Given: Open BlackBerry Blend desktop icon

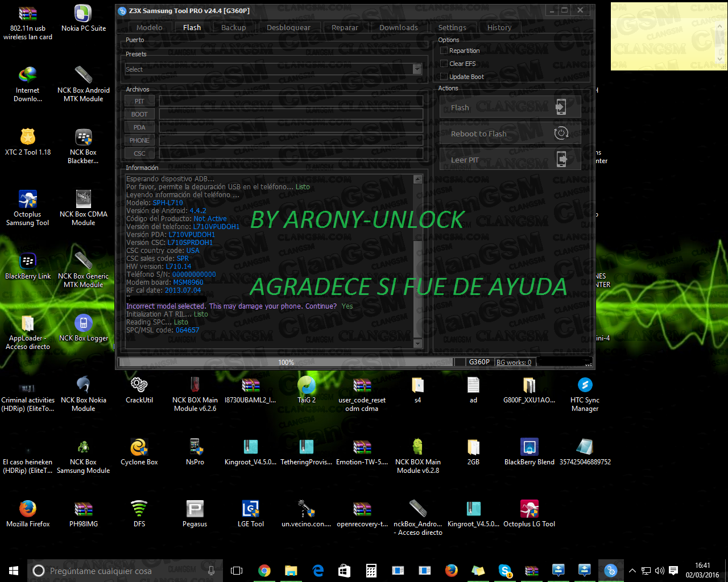Looking at the screenshot, I should (530, 452).
